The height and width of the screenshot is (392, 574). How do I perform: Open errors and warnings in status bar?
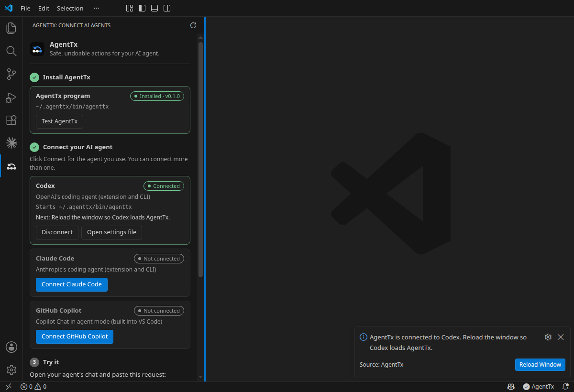(x=33, y=387)
